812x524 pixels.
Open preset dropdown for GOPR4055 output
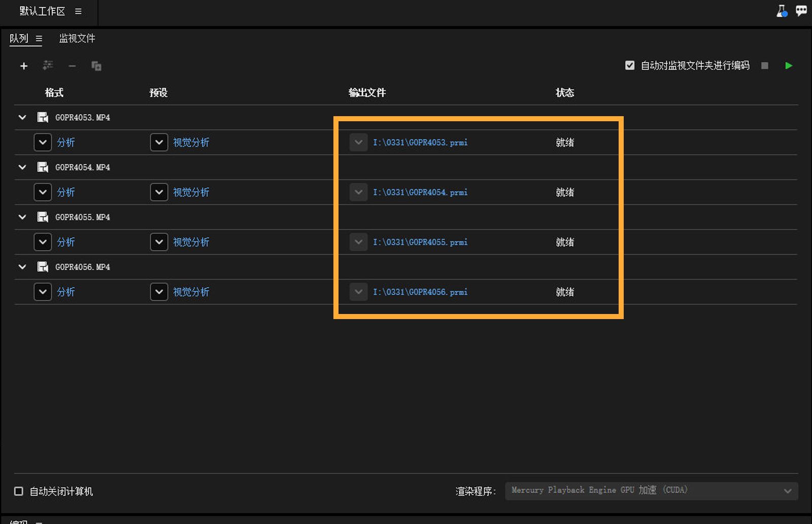tap(159, 242)
